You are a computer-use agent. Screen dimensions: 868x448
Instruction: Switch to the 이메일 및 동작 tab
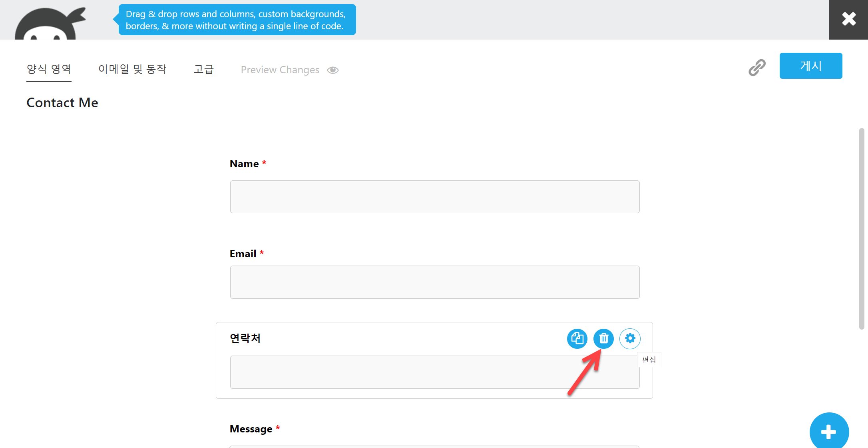132,69
